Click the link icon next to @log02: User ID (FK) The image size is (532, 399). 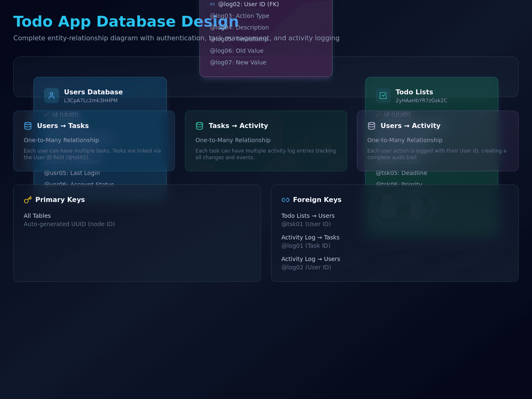pos(212,4)
